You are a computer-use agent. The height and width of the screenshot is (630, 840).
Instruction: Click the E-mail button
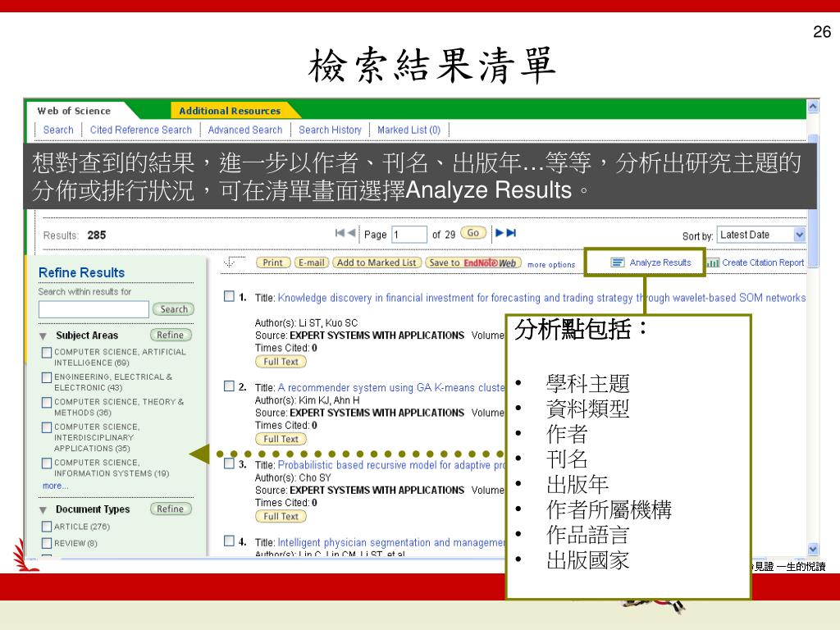312,262
